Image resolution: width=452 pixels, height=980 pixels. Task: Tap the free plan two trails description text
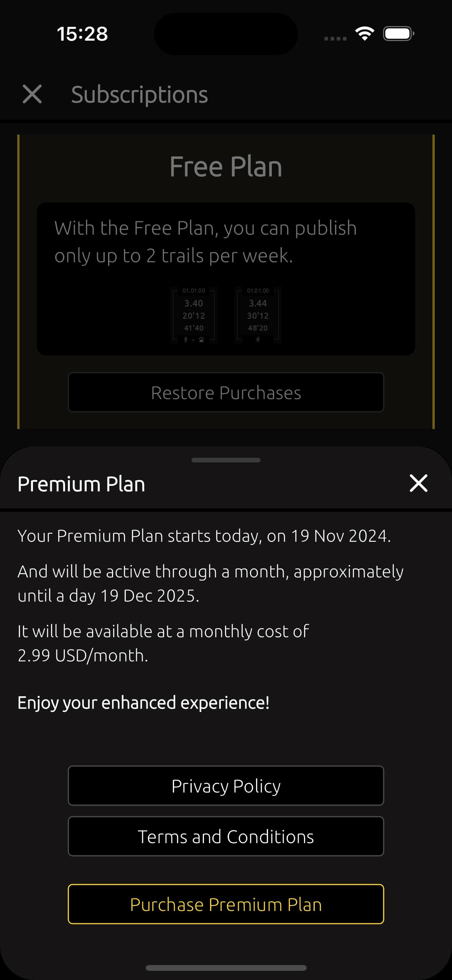point(205,242)
